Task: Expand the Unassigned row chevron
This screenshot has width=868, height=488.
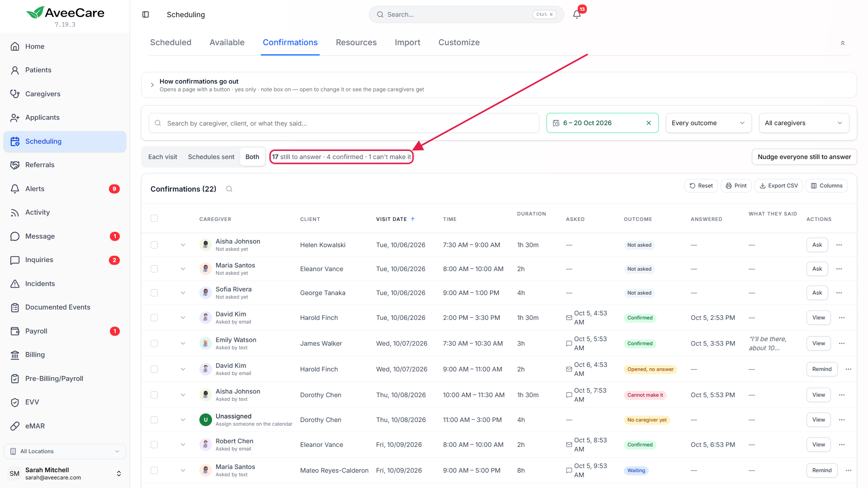Action: [x=183, y=420]
